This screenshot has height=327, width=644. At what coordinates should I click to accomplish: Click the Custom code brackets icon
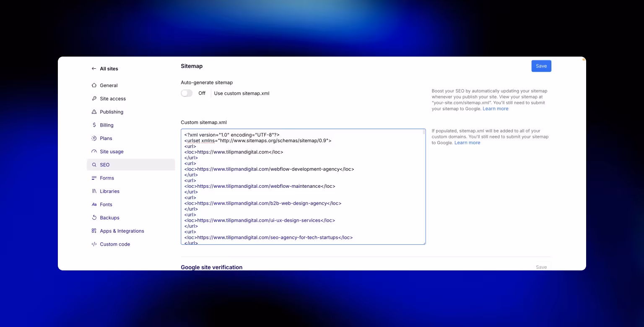94,244
